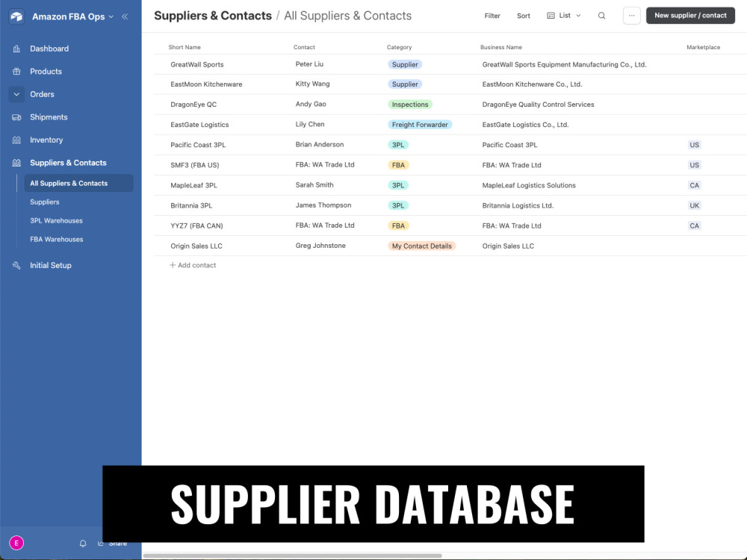Open search via the magnifier icon
Screen dimensions: 747x560
click(x=601, y=16)
